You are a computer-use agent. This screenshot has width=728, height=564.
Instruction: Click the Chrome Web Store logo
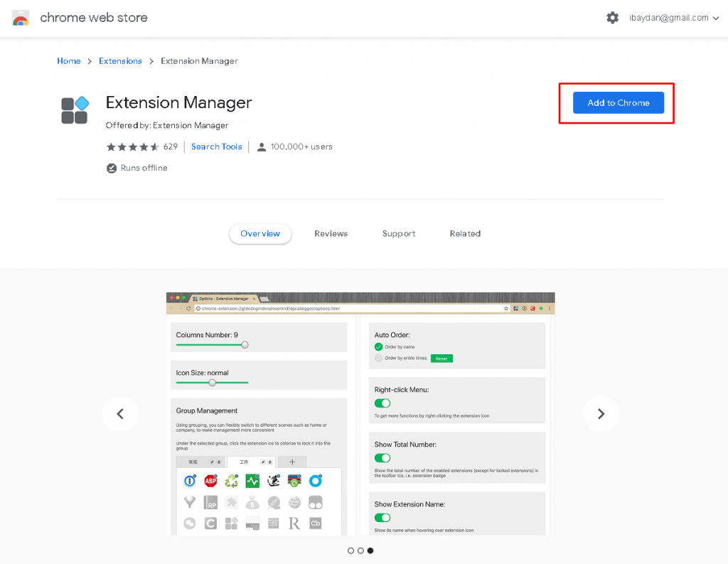coord(21,18)
